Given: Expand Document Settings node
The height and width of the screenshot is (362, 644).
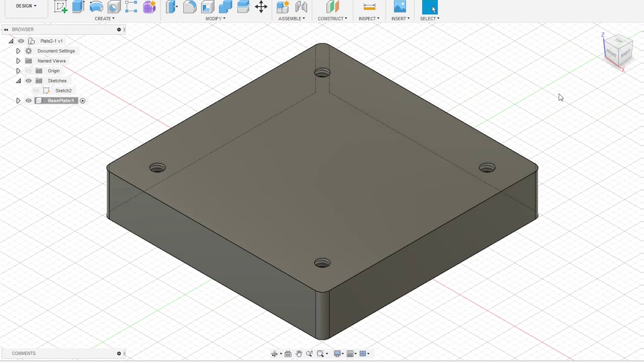Looking at the screenshot, I should point(18,51).
